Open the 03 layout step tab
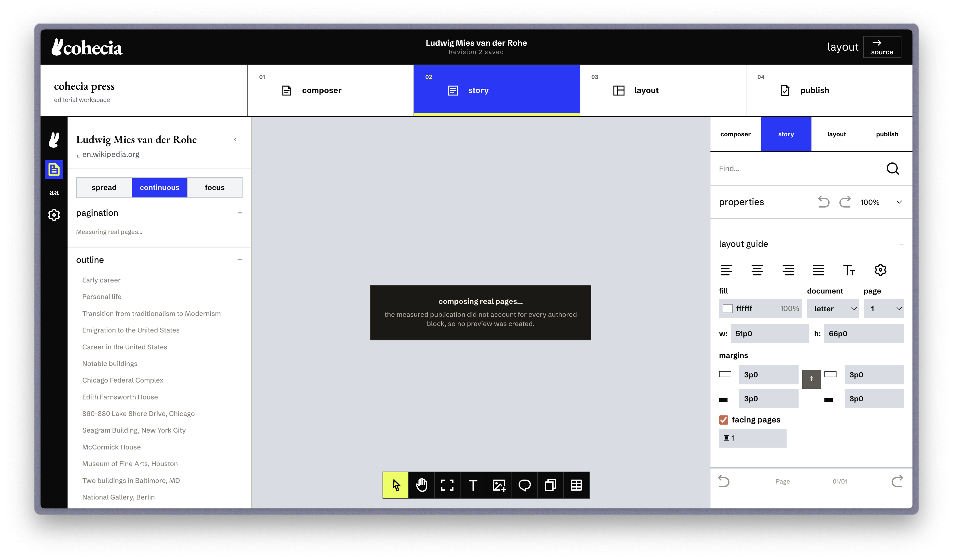Image resolution: width=953 pixels, height=560 pixels. [663, 90]
